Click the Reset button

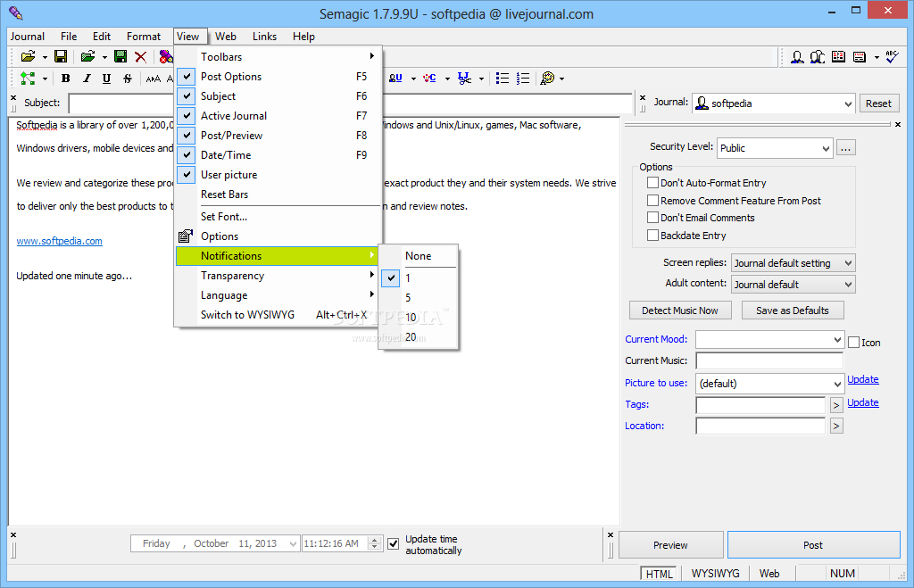[x=878, y=104]
